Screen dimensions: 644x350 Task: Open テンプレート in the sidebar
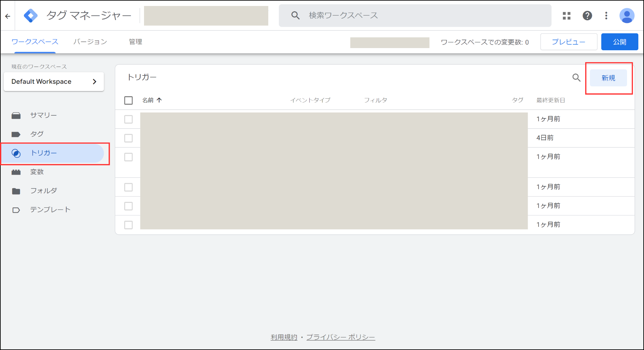50,210
